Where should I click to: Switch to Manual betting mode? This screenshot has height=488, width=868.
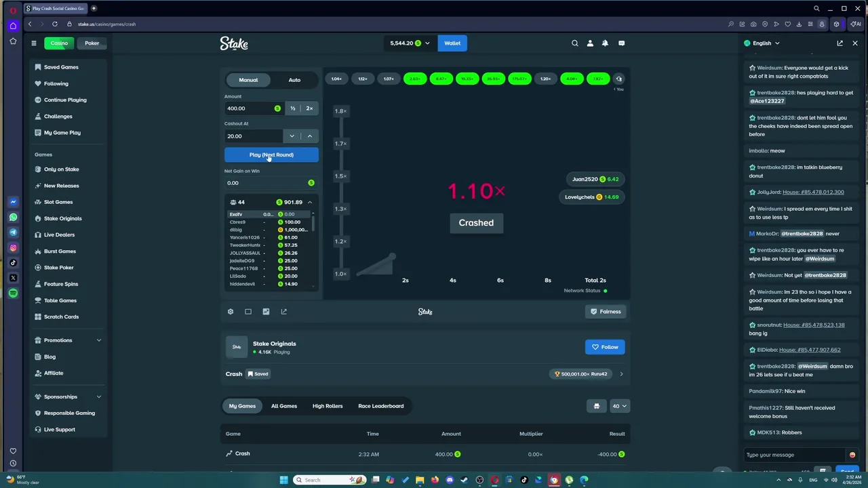pos(248,80)
